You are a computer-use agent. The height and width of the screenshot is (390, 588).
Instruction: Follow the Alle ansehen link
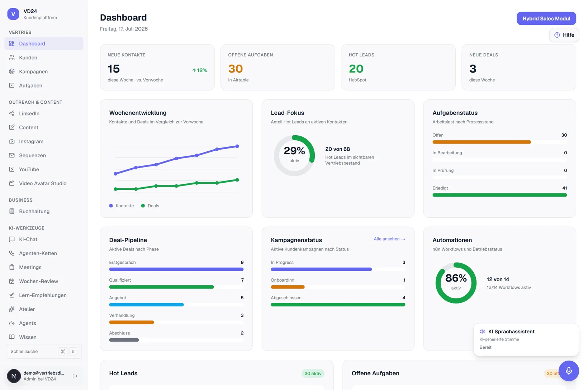click(389, 239)
